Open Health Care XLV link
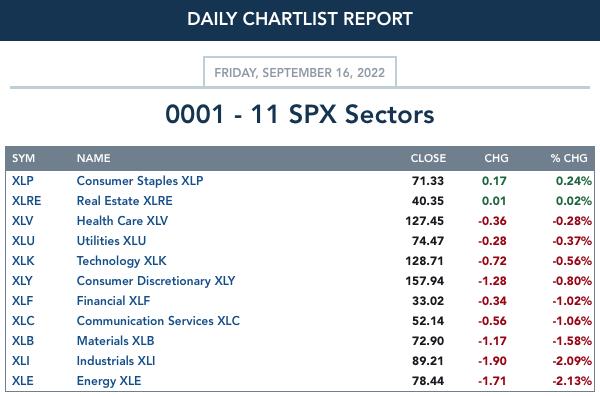Screen dimensions: 600x396 point(122,221)
